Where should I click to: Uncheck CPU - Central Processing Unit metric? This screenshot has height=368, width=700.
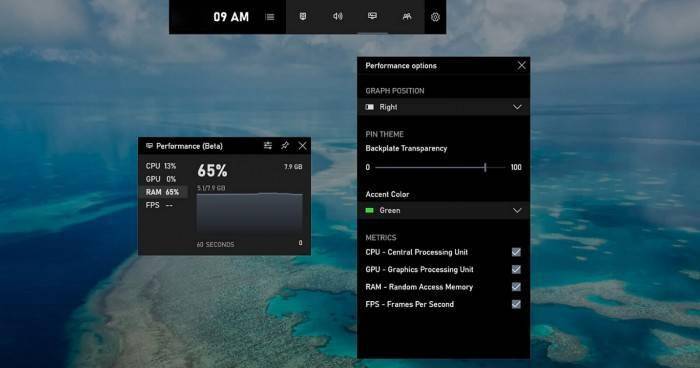(x=516, y=252)
